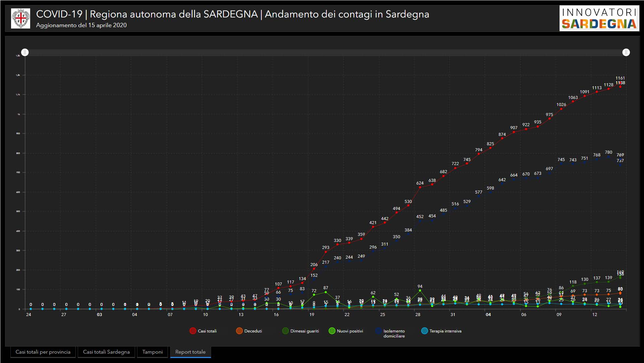Viewport: 644px width, 363px height.
Task: Toggle Casi totali red legend marker
Action: 193,331
